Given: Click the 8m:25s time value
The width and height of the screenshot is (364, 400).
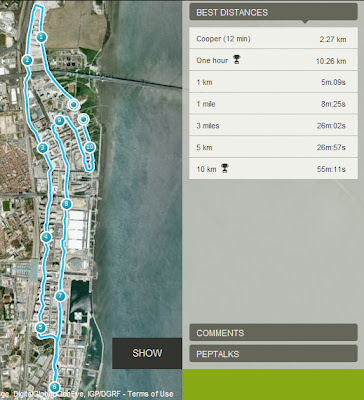Looking at the screenshot, I should pyautogui.click(x=333, y=104).
